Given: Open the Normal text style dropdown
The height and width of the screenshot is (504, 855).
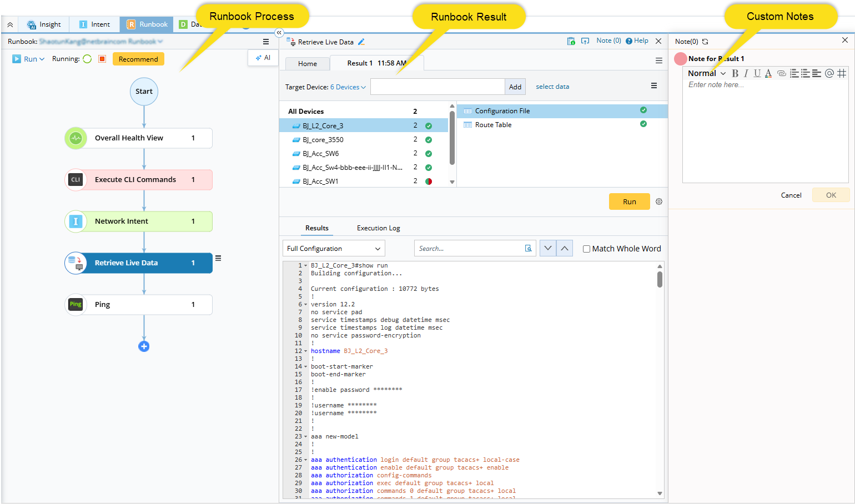Looking at the screenshot, I should (706, 73).
